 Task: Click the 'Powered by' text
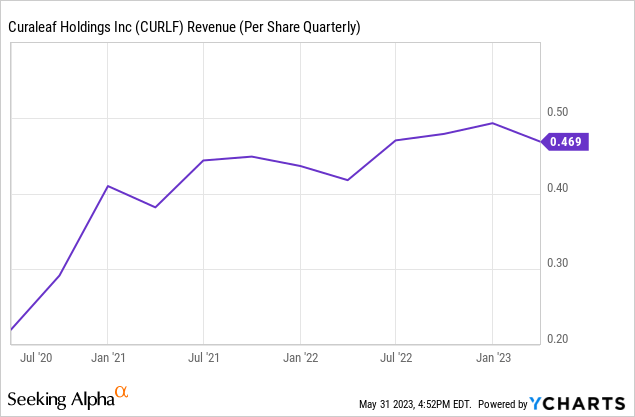click(x=503, y=404)
